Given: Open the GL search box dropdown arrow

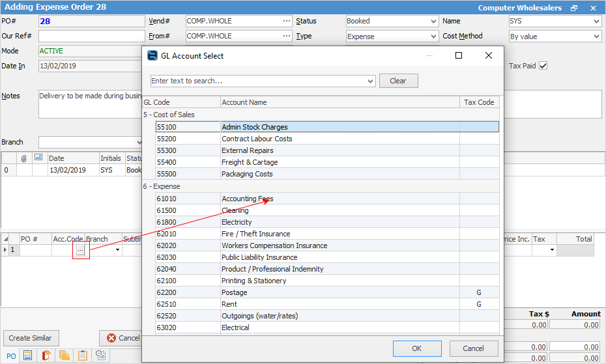Looking at the screenshot, I should 371,81.
